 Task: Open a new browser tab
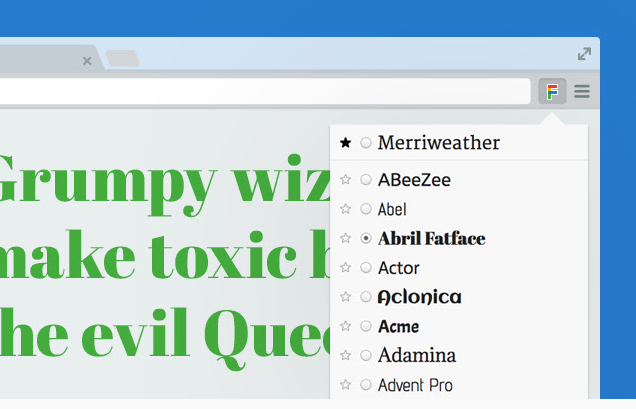click(x=122, y=59)
